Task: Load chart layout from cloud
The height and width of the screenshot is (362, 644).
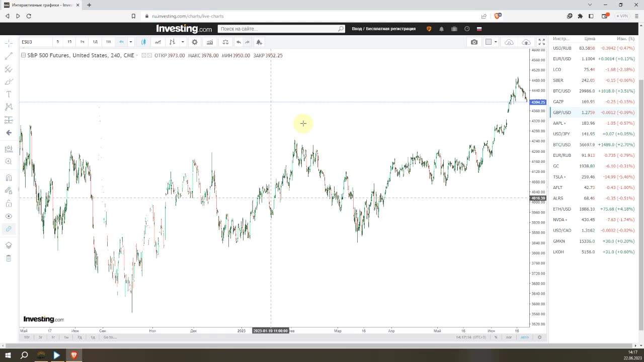Action: 509,42
